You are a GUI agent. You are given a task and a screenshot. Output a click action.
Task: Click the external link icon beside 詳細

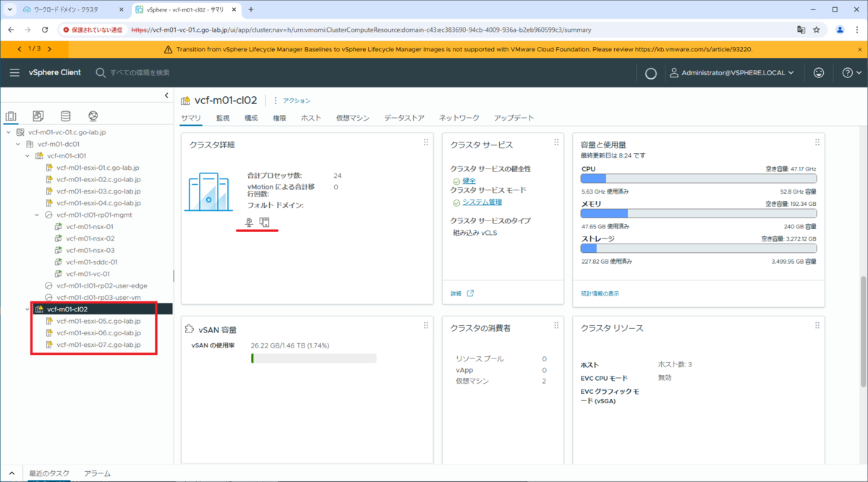(x=470, y=293)
